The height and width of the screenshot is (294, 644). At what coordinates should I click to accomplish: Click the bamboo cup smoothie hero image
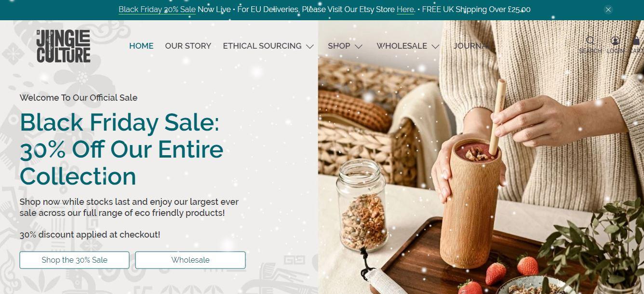coord(481,157)
